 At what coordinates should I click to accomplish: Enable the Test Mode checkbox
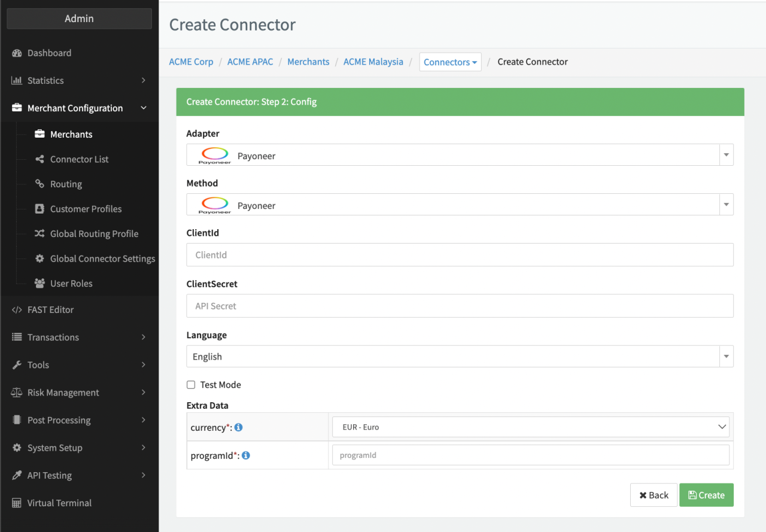tap(191, 385)
